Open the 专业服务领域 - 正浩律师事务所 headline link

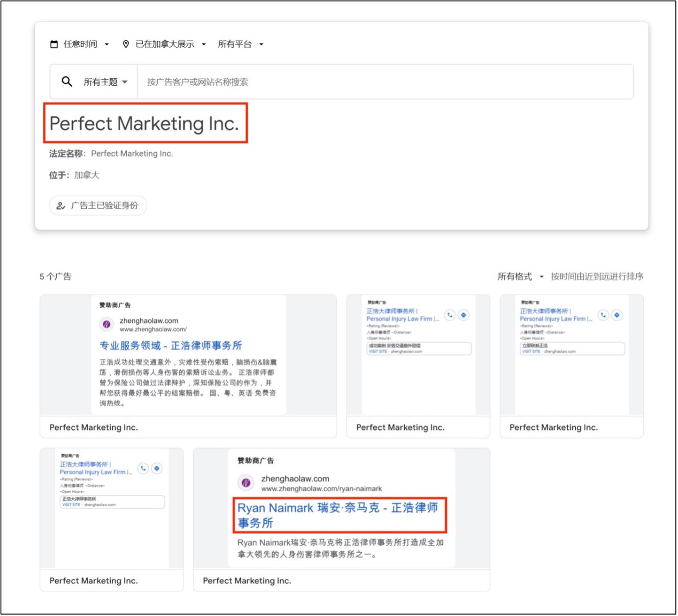click(171, 345)
